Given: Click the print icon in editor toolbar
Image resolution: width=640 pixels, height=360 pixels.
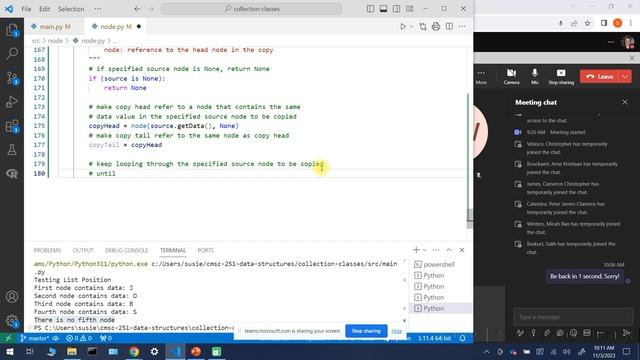Looking at the screenshot, I should [436, 27].
